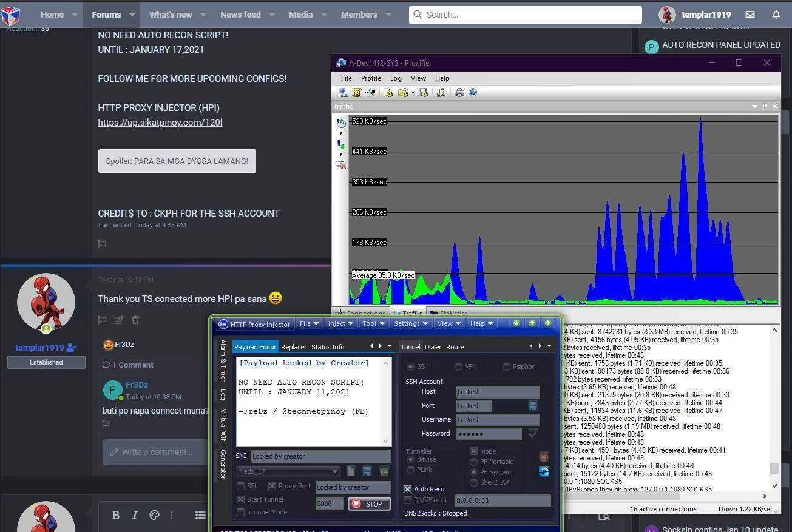The height and width of the screenshot is (532, 792).
Task: Toggle the Proxy:Port checkbox
Action: tap(272, 487)
